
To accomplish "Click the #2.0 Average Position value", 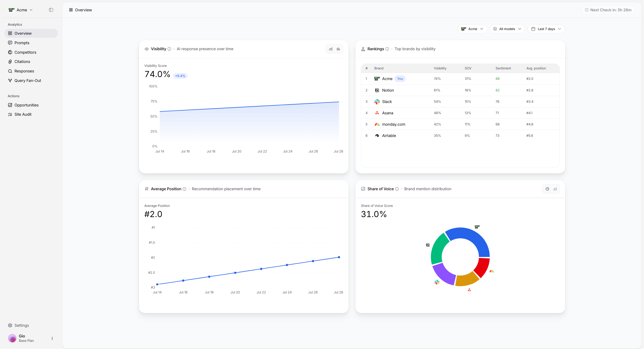I will tap(153, 214).
